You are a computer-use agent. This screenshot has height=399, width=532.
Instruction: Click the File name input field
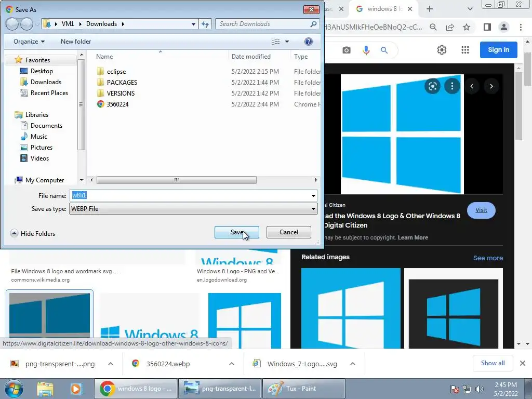click(x=189, y=196)
